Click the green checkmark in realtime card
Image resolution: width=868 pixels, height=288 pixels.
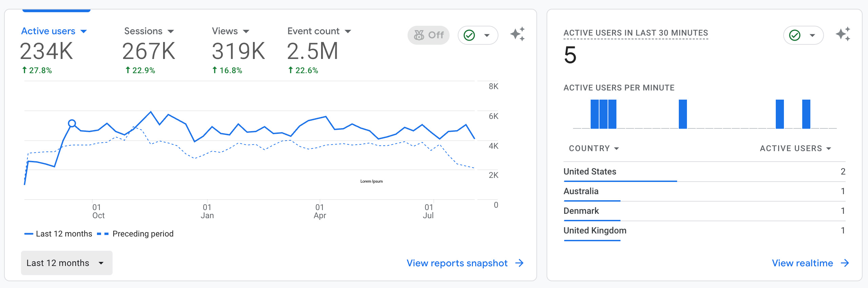tap(795, 35)
